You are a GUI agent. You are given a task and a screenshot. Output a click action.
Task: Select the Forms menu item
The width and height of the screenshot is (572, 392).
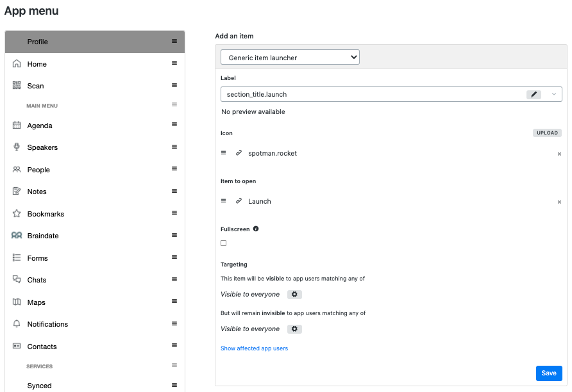point(95,258)
